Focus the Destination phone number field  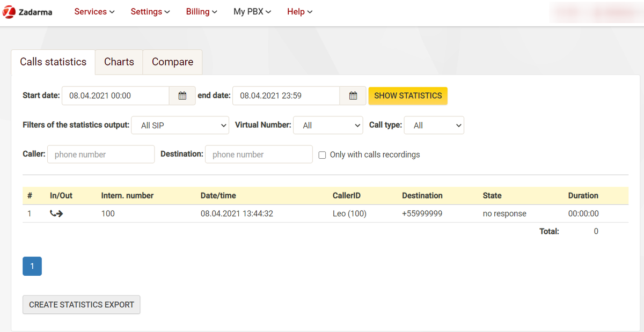tap(259, 154)
